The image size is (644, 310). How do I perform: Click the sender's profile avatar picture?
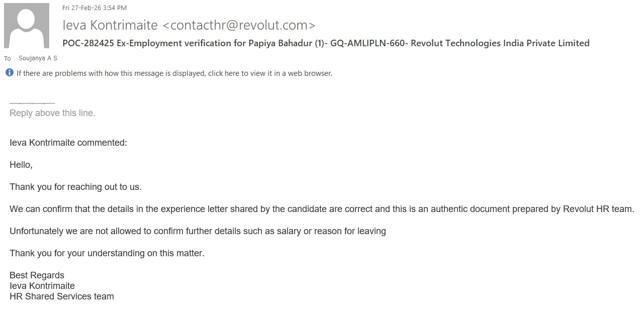(27, 26)
